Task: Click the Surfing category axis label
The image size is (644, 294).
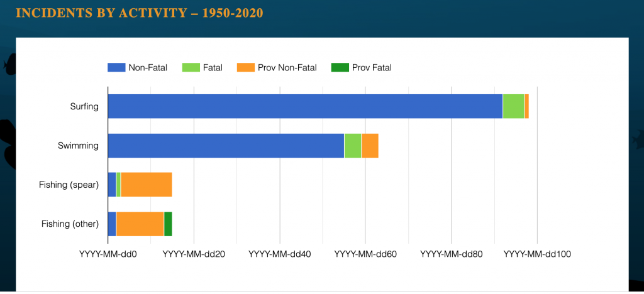Action: [x=84, y=106]
